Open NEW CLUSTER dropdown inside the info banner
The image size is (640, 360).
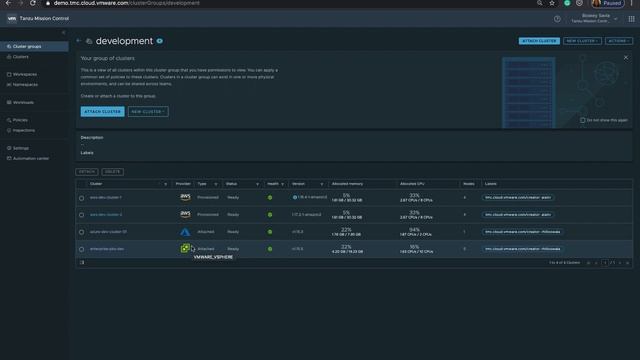[148, 111]
